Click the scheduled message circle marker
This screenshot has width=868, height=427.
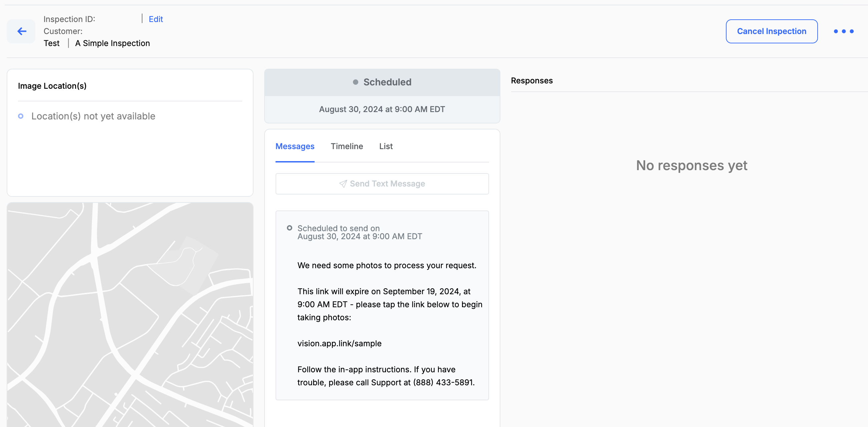[289, 228]
